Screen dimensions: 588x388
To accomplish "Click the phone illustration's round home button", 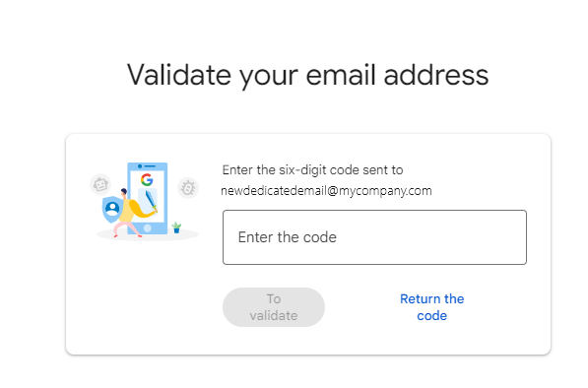I will pos(148,227).
